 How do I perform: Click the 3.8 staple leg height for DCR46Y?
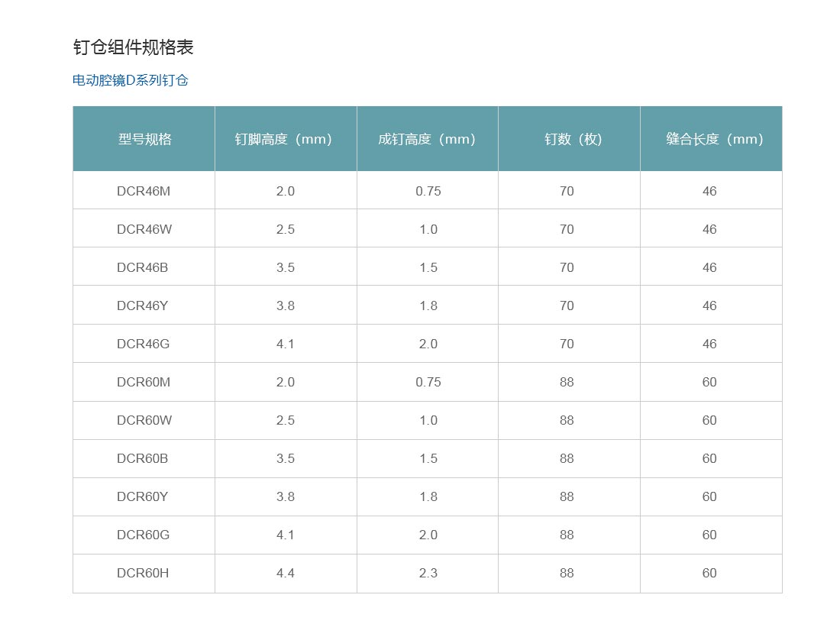286,306
